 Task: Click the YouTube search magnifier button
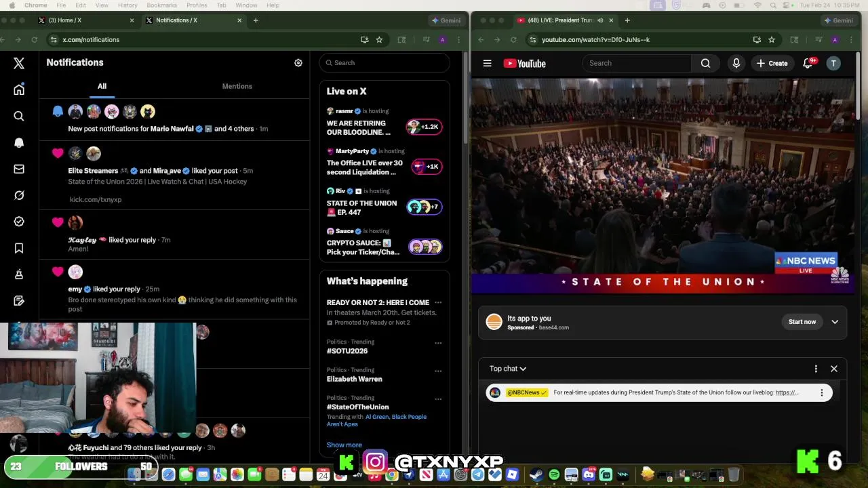[x=705, y=63]
